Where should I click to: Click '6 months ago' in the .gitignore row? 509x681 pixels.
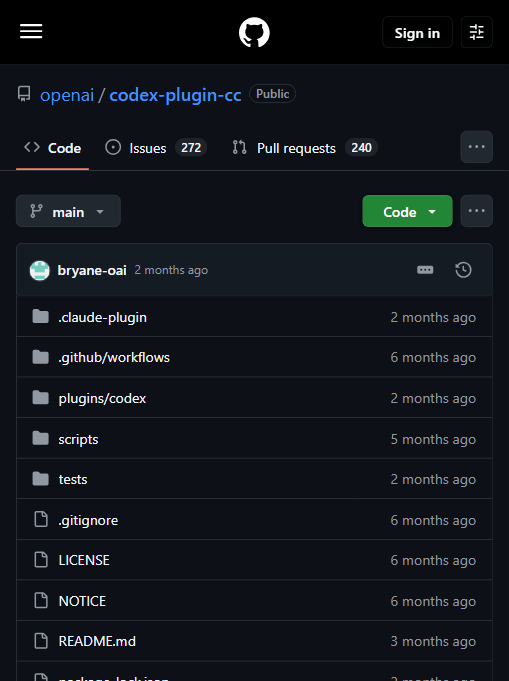tap(433, 520)
